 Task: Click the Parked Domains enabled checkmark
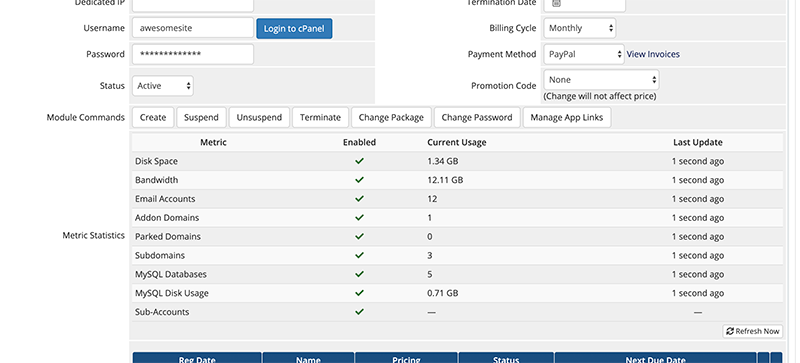359,236
